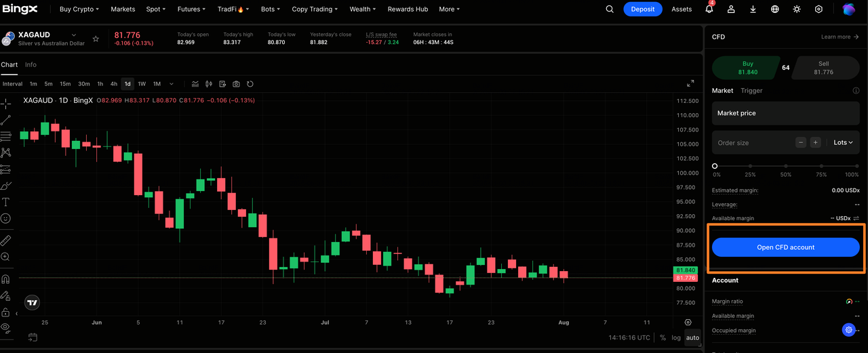Viewport: 868px width, 353px height.
Task: Select the trend line drawing tool
Action: 5,120
